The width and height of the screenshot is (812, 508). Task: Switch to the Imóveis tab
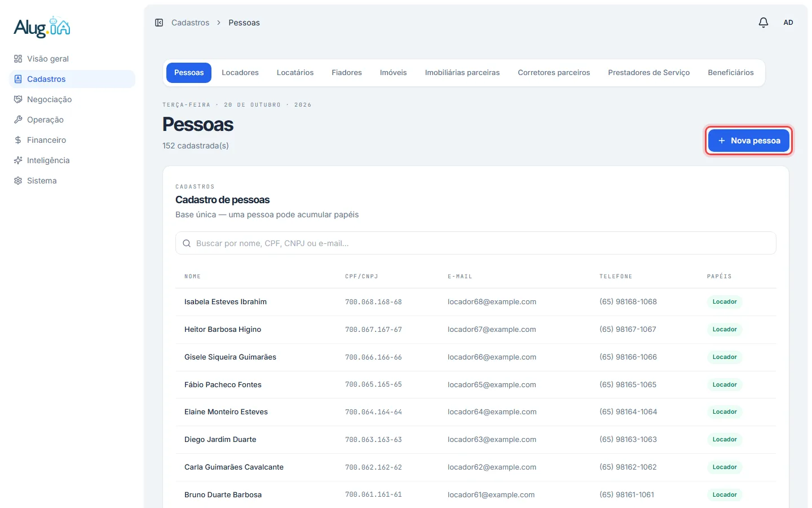[394, 73]
